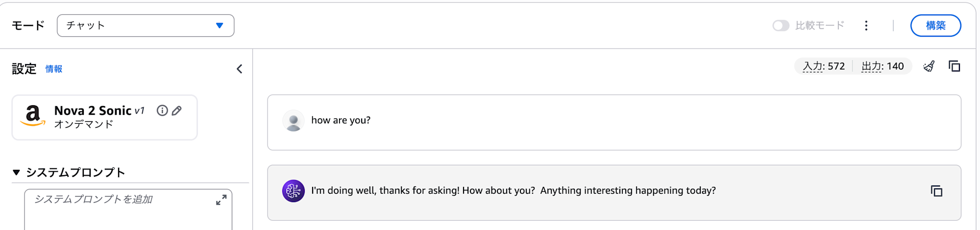Expand system prompt box with arrows icon

pyautogui.click(x=221, y=200)
